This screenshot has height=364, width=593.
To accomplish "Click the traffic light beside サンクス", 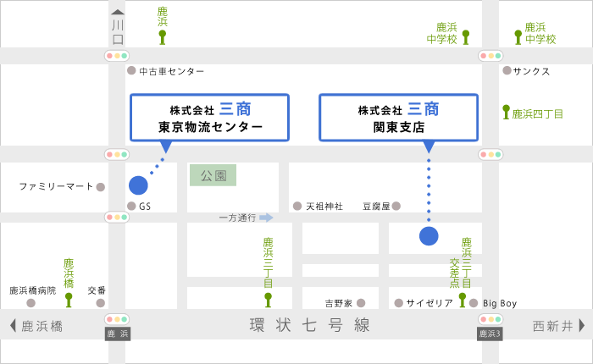I will 490,56.
